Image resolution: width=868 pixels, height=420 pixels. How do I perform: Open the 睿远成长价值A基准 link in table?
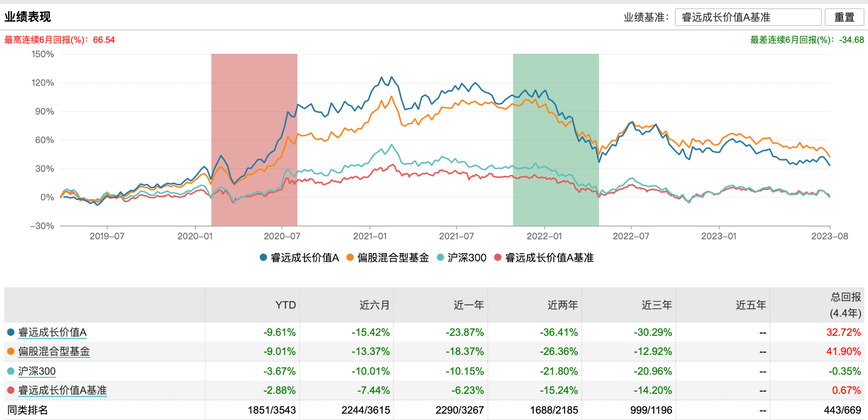pyautogui.click(x=62, y=390)
